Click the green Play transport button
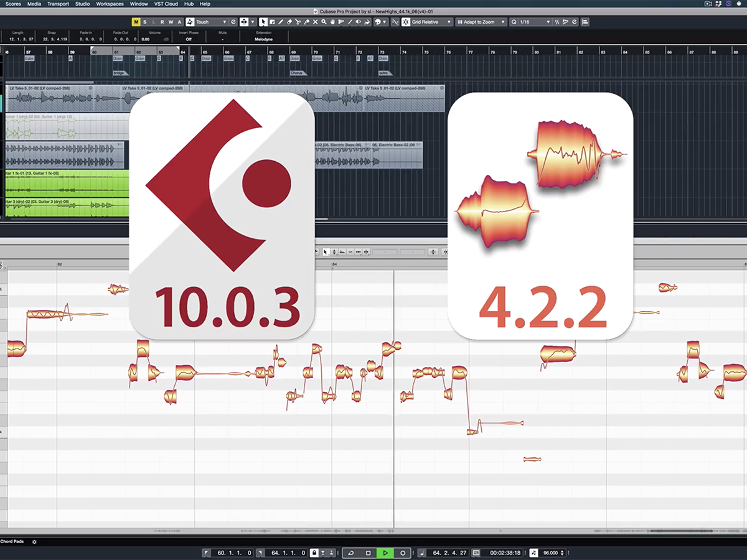747x560 pixels. coord(385,553)
